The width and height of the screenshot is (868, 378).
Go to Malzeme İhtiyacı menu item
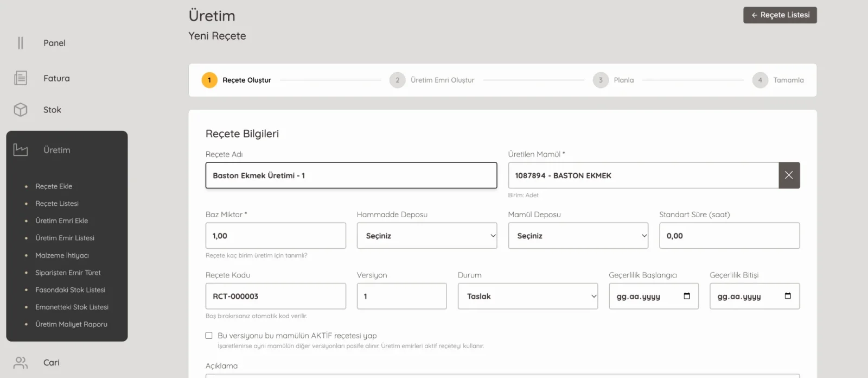click(62, 255)
